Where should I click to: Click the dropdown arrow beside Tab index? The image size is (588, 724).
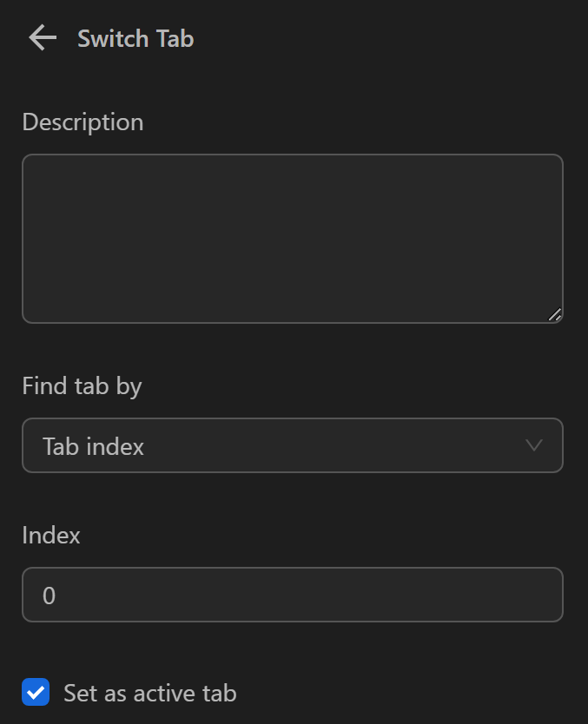point(536,445)
